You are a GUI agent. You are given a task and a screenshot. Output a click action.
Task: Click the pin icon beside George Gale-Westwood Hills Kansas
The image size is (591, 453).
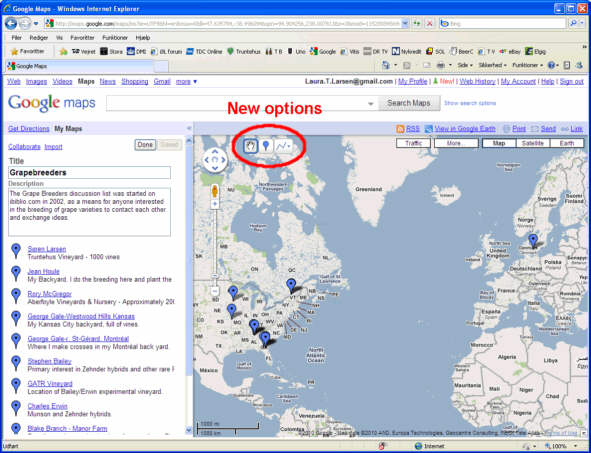[x=15, y=318]
